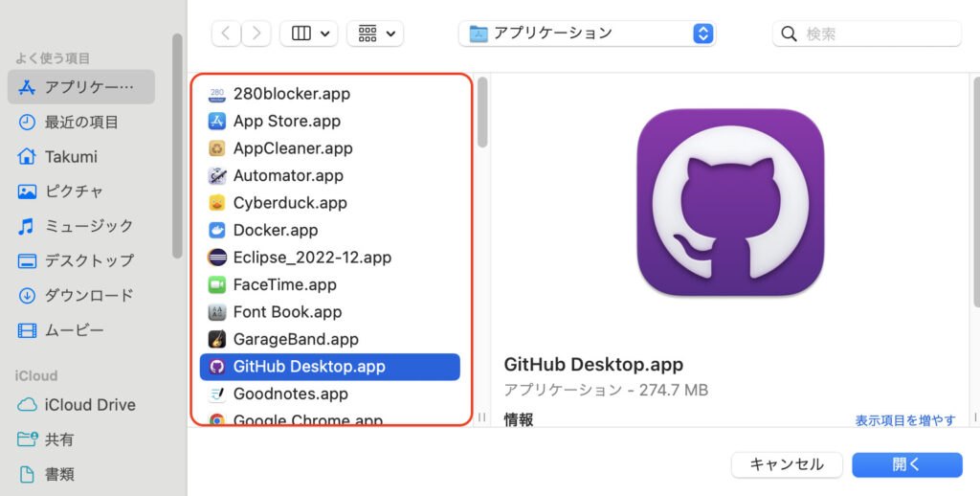Screen dimensions: 980x496
Task: Click the App Store app icon
Action: 217,122
